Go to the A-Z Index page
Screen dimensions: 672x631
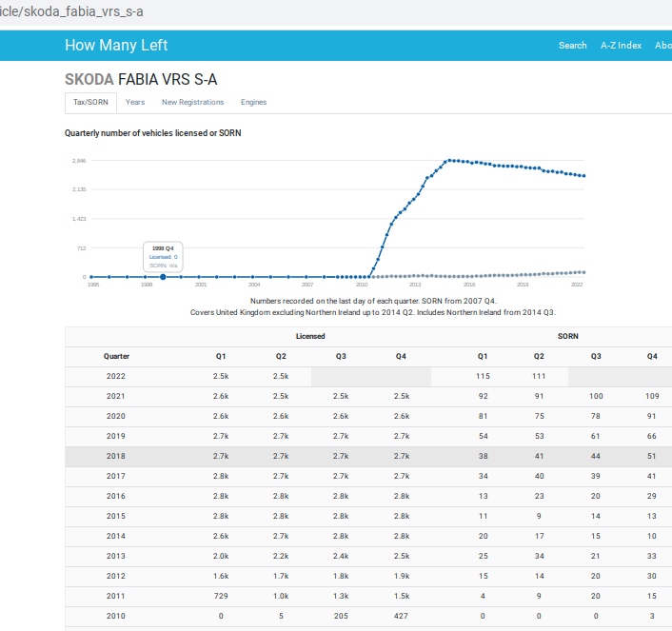621,45
